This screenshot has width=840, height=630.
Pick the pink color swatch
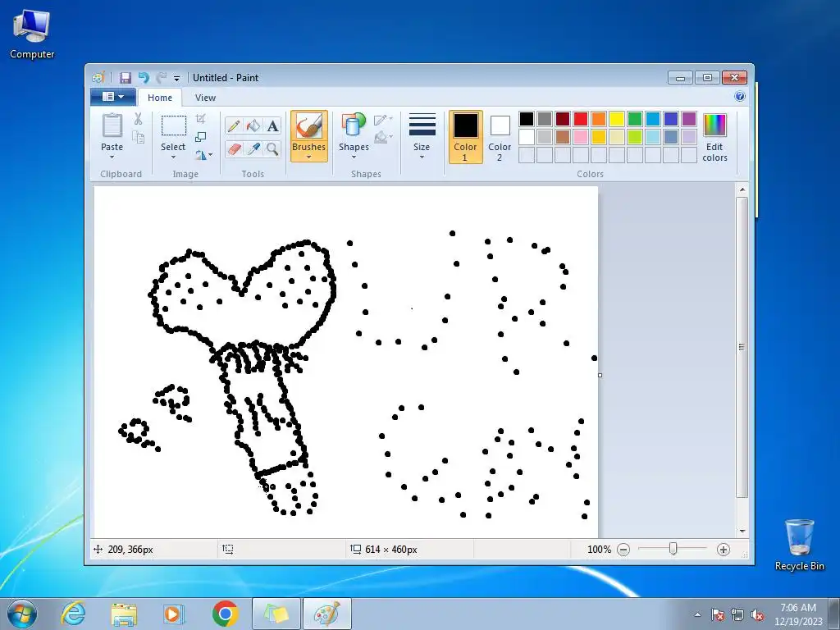[x=581, y=137]
